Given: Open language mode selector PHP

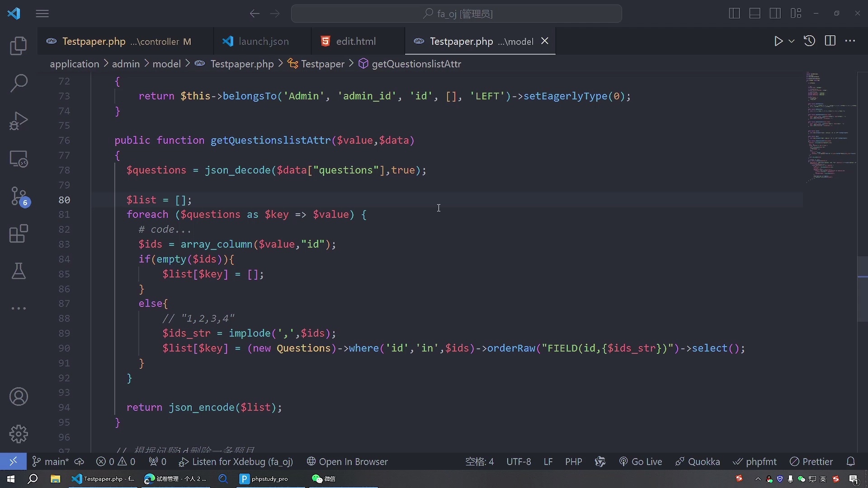Looking at the screenshot, I should [573, 462].
